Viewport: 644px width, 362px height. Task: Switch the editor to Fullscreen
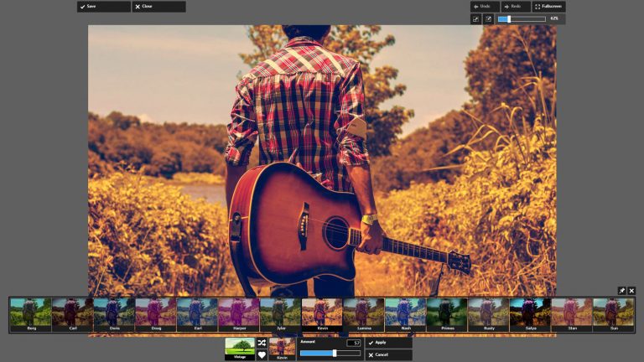[x=548, y=7]
